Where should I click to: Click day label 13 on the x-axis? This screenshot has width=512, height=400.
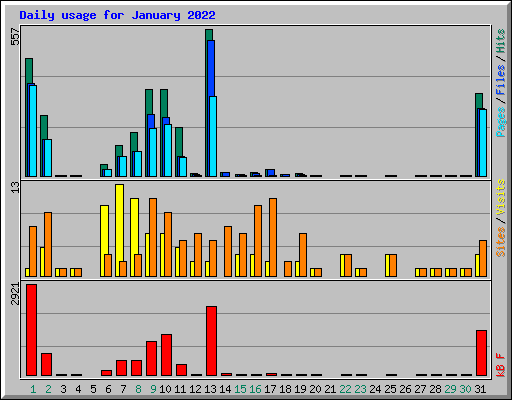point(210,389)
